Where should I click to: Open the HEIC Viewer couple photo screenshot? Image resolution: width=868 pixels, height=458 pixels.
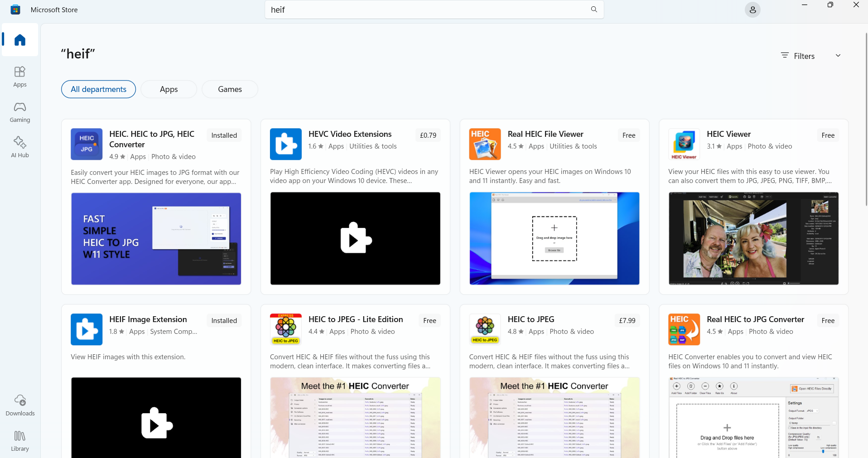(x=753, y=238)
